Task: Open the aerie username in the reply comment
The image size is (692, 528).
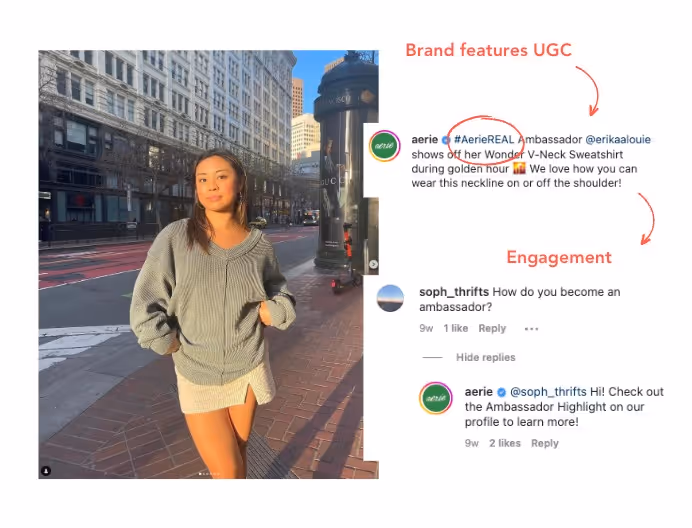Action: [x=478, y=392]
